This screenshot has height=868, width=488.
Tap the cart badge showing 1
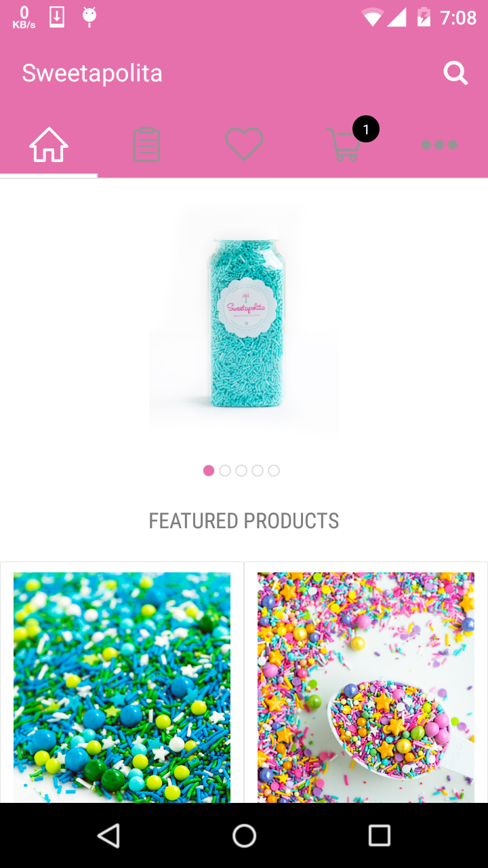pos(366,129)
